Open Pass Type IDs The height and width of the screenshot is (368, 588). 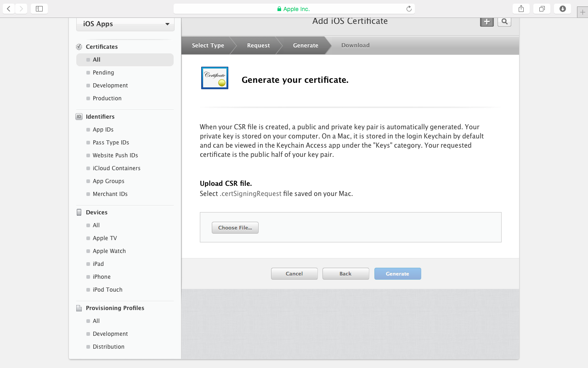pyautogui.click(x=111, y=143)
